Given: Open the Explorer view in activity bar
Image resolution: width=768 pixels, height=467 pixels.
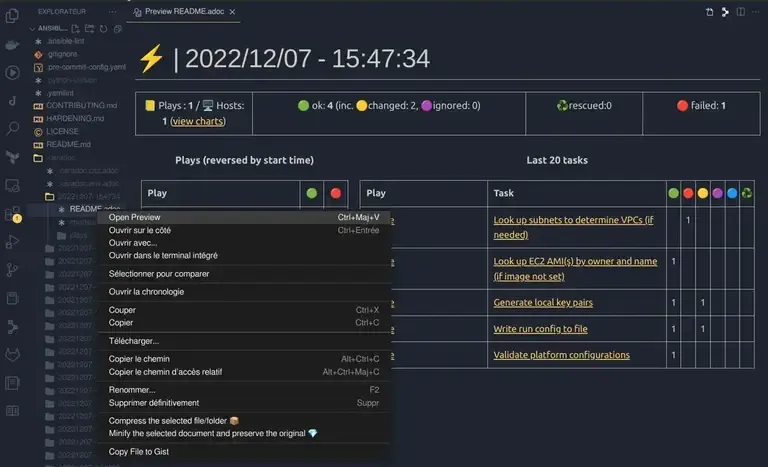Looking at the screenshot, I should point(12,16).
